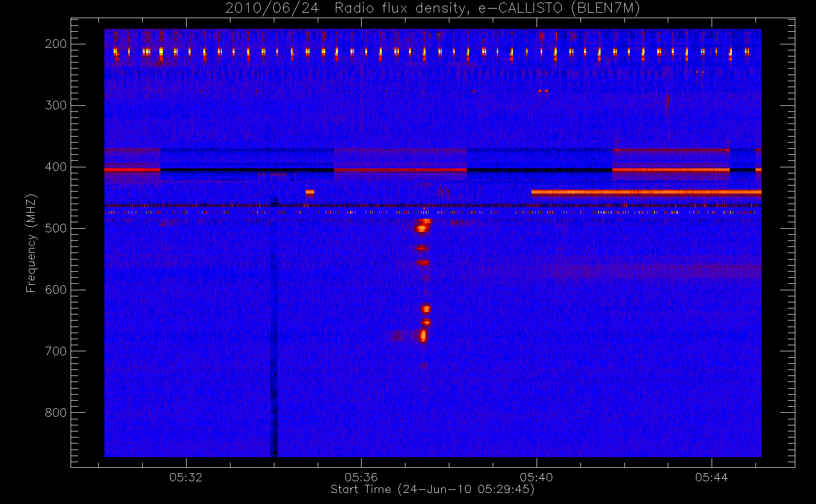The width and height of the screenshot is (816, 504).
Task: Click the 200 frequency tick label
Action: pos(55,44)
